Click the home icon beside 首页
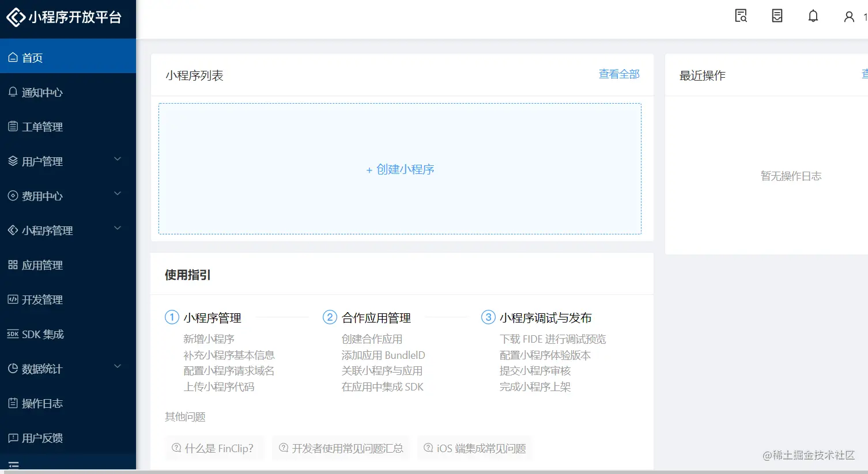This screenshot has height=474, width=868. tap(13, 57)
